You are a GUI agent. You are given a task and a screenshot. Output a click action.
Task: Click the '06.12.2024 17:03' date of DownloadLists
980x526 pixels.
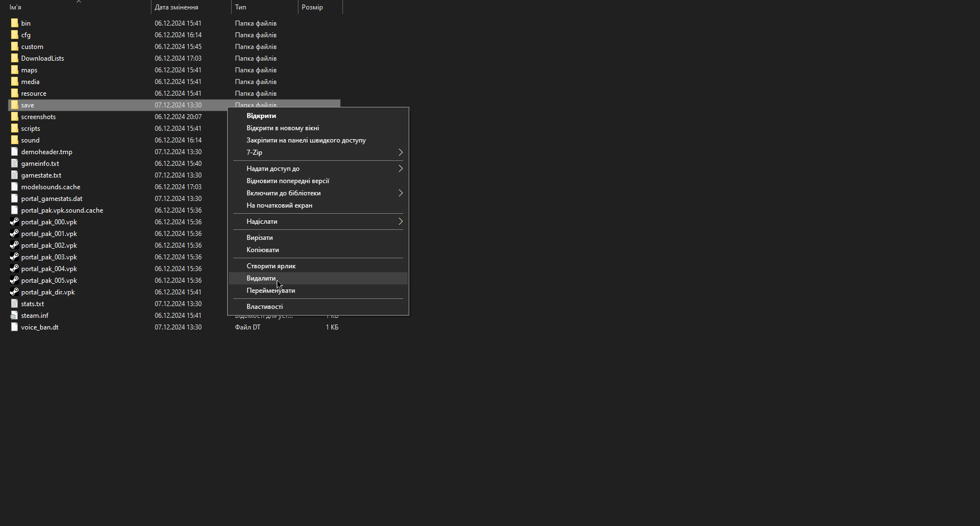pos(178,58)
